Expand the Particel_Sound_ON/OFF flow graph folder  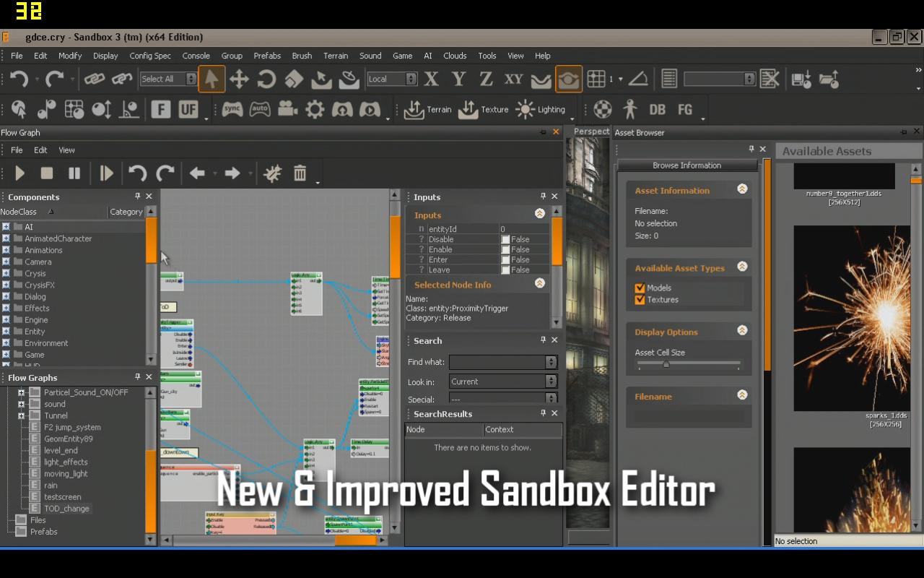[x=21, y=392]
